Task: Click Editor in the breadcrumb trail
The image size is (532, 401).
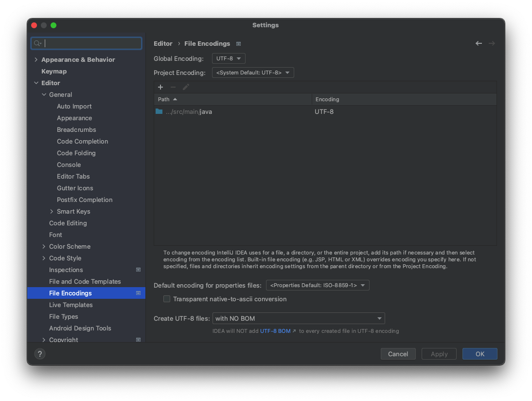Action: tap(163, 43)
